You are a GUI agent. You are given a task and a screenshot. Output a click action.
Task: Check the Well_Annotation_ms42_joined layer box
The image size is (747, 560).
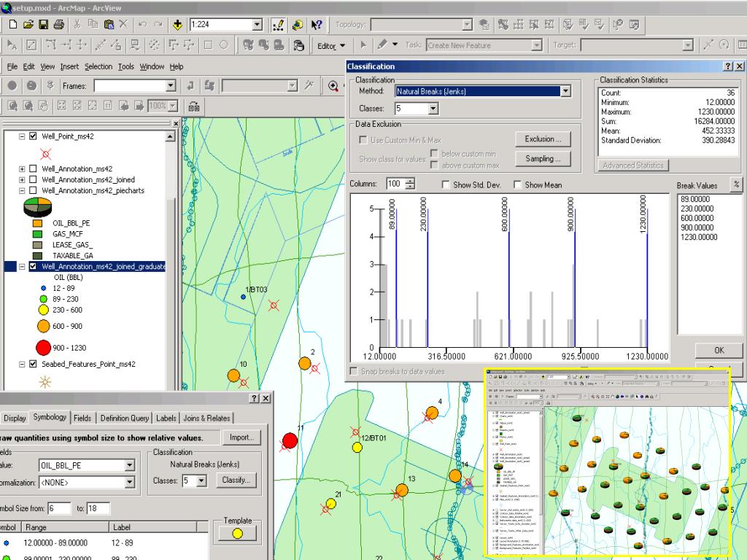pyautogui.click(x=33, y=179)
